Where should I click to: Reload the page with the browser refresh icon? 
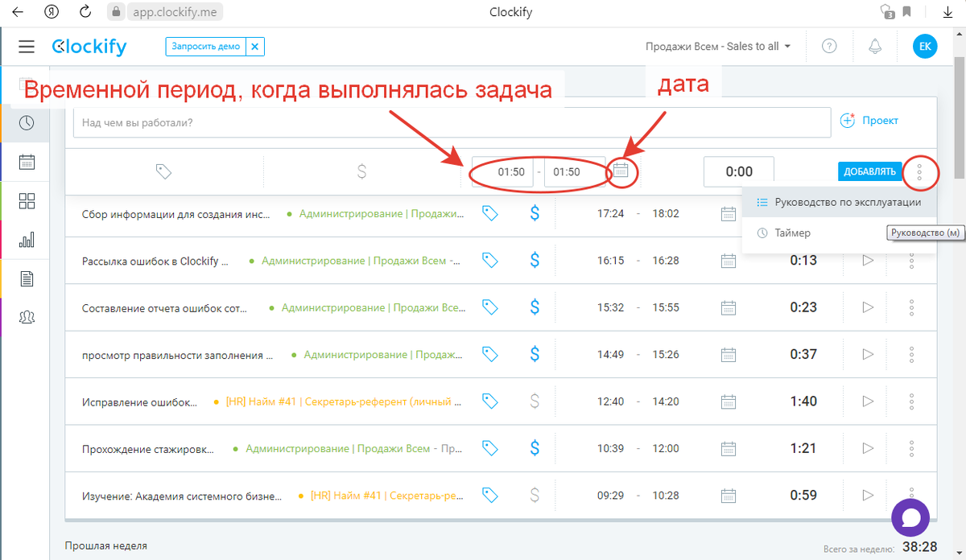coord(85,12)
